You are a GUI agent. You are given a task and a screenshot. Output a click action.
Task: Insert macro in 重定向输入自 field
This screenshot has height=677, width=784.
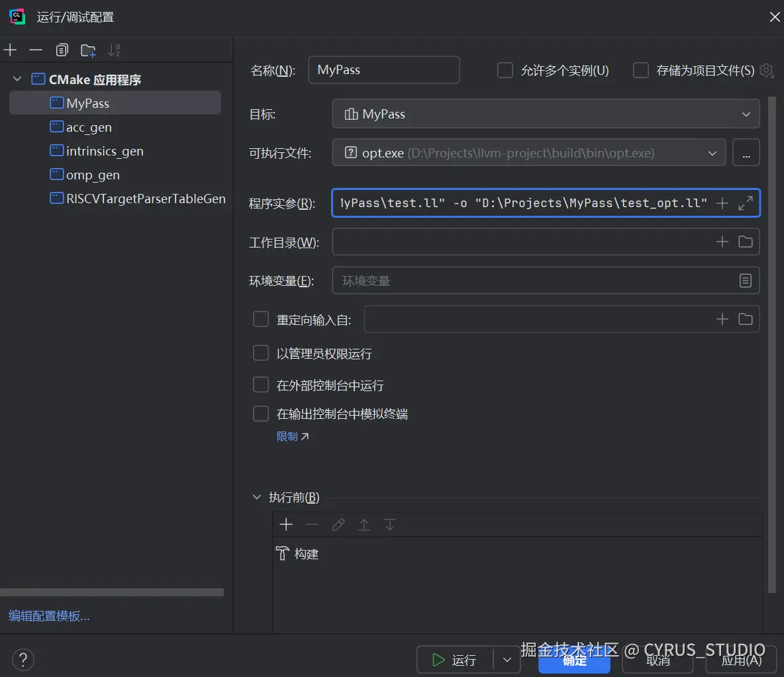[x=722, y=319]
